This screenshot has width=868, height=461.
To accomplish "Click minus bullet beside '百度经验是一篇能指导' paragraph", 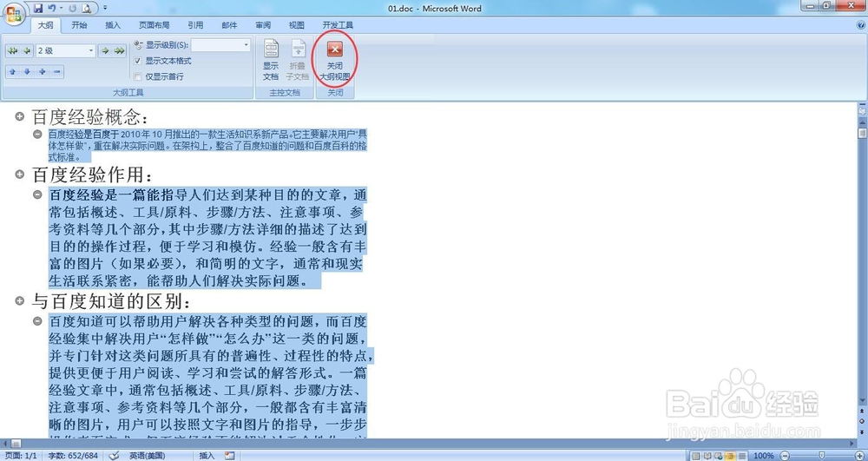I will [37, 194].
